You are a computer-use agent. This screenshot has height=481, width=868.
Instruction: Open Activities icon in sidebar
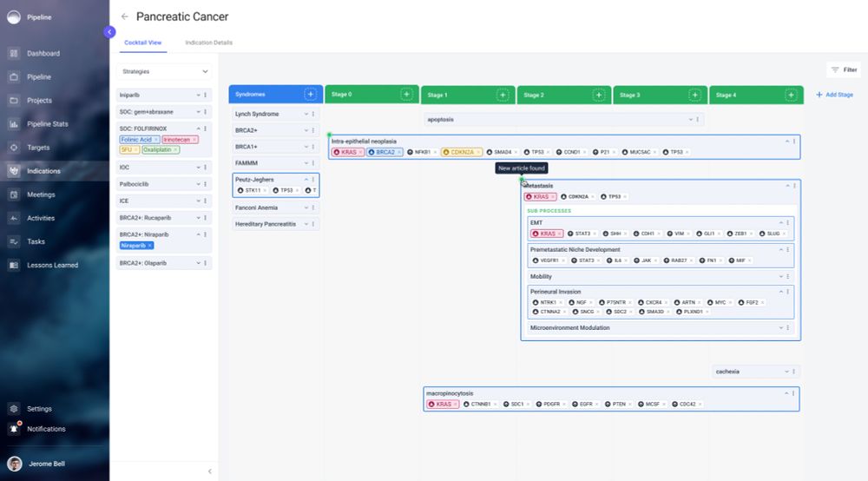[x=14, y=218]
